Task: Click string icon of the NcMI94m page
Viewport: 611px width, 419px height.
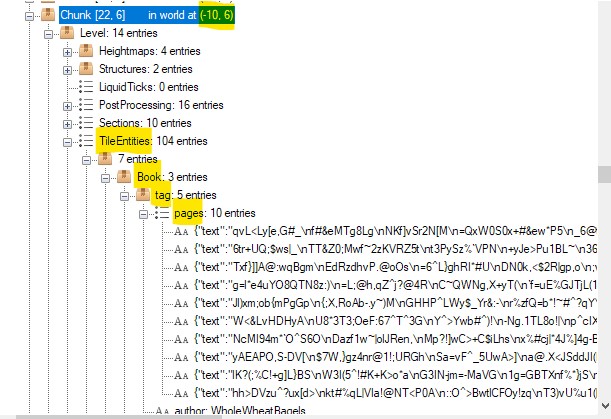Action: click(x=181, y=339)
